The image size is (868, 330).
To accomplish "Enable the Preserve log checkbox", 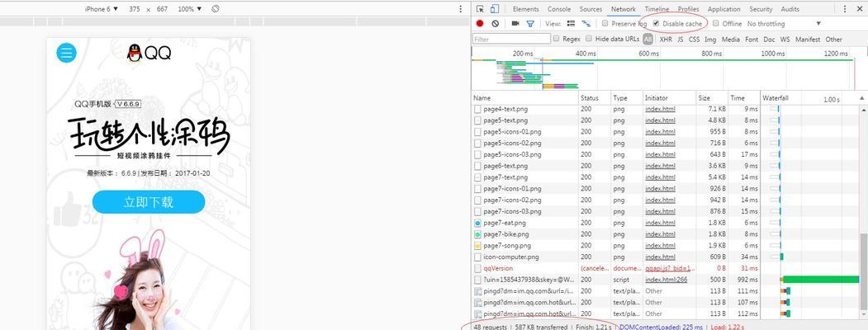I will click(605, 24).
